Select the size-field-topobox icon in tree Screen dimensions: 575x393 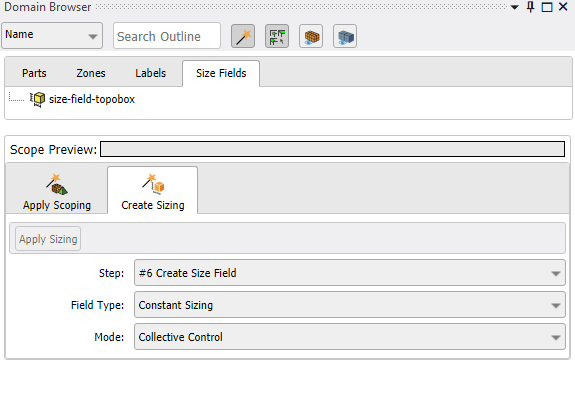click(37, 99)
